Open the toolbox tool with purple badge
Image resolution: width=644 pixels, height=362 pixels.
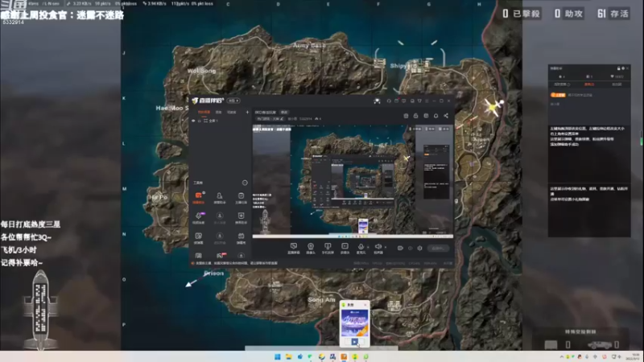pyautogui.click(x=198, y=217)
